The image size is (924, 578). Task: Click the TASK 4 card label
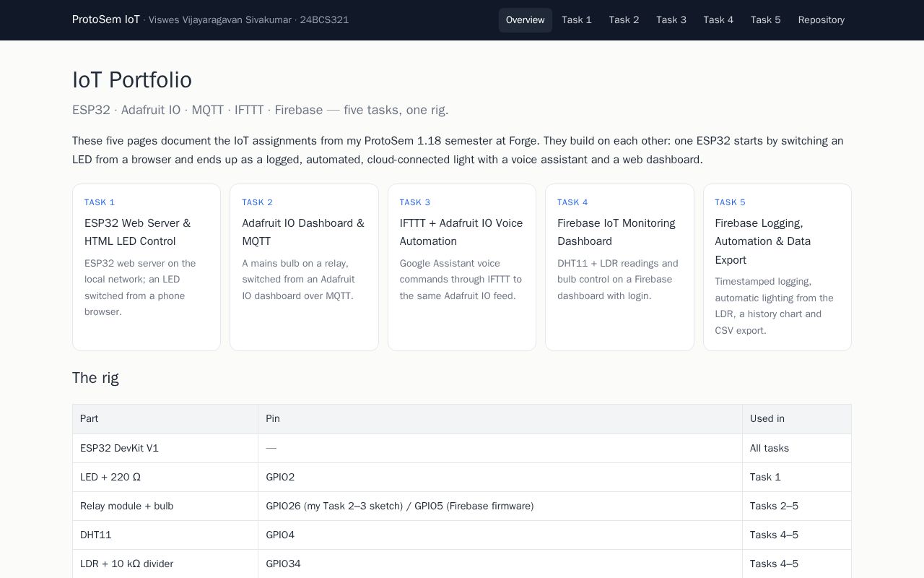pos(572,202)
